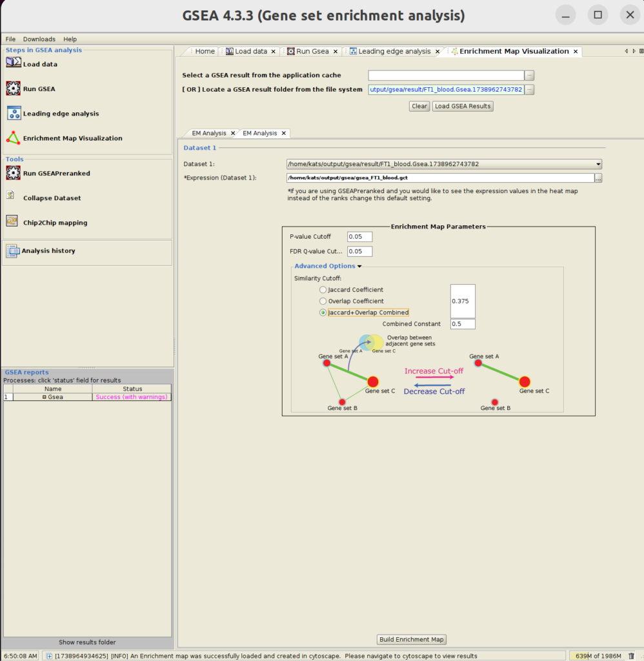Image resolution: width=644 pixels, height=661 pixels.
Task: Switch to the Load data tab
Action: point(251,52)
